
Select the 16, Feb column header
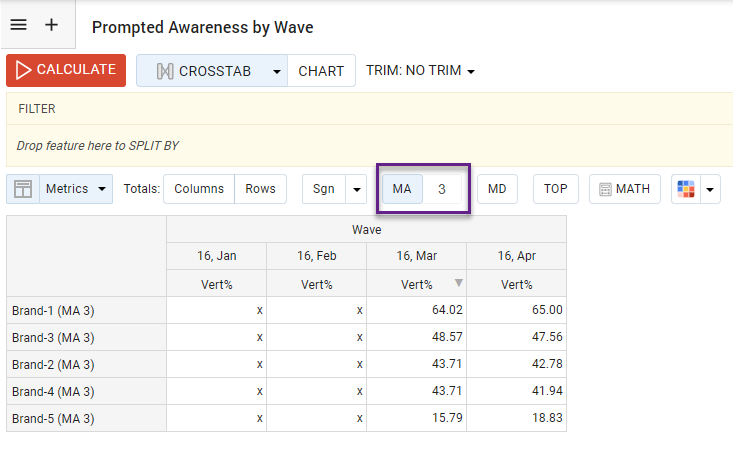pyautogui.click(x=316, y=256)
